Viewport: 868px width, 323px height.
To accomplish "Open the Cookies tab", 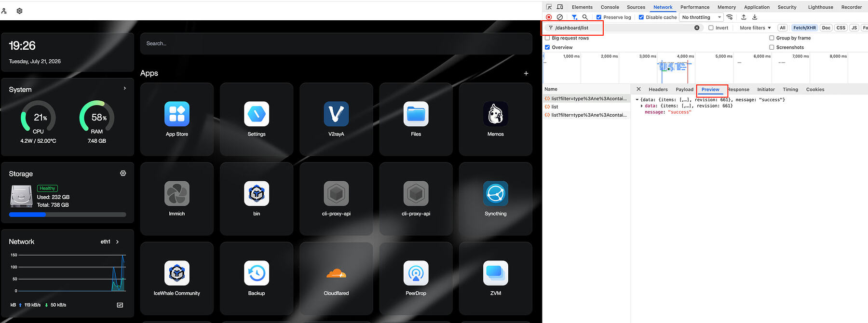I will 815,89.
